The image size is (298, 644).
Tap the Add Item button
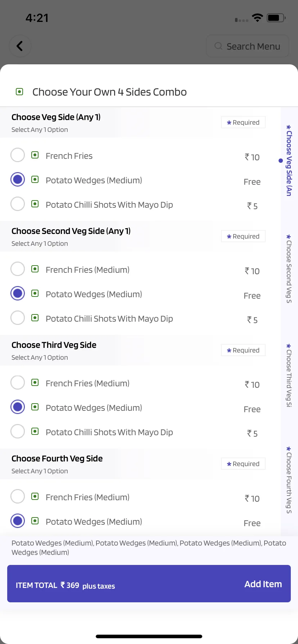click(263, 584)
